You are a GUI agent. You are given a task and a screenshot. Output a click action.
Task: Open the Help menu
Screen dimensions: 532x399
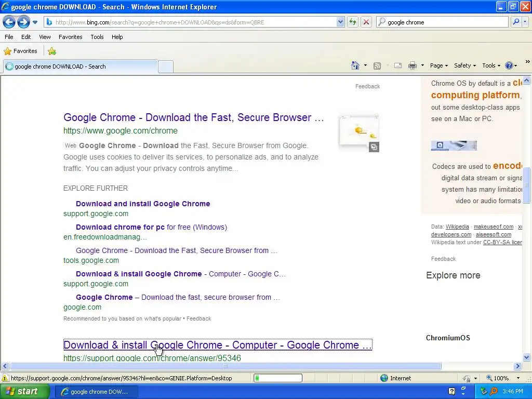[117, 37]
